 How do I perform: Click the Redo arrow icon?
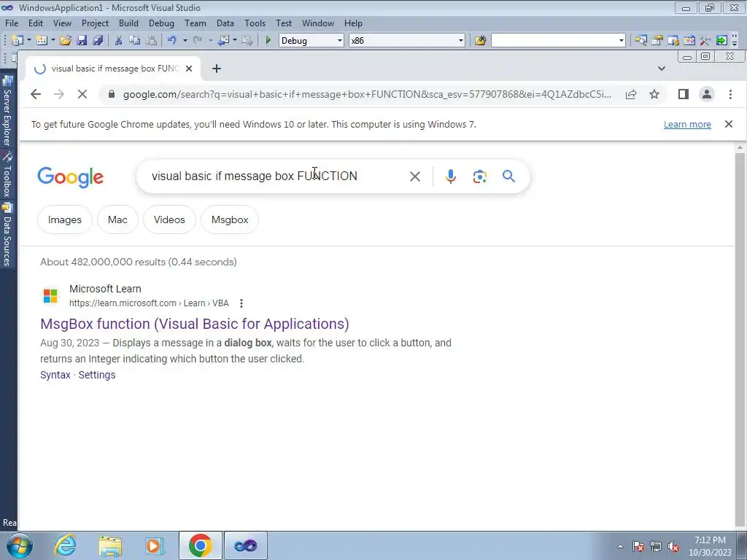pyautogui.click(x=198, y=41)
